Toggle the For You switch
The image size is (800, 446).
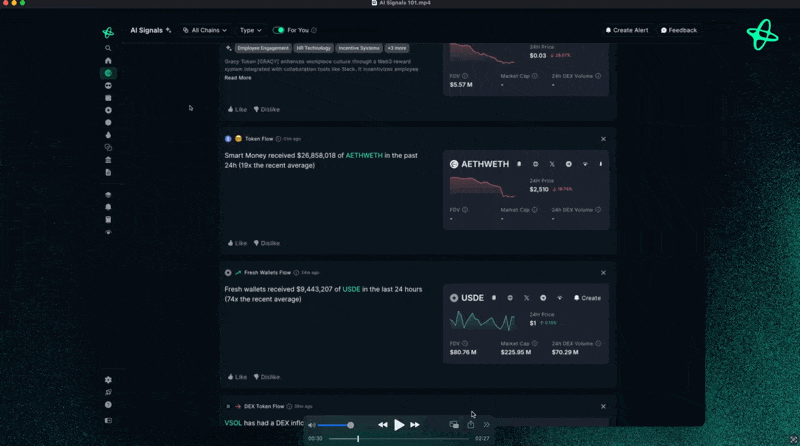(x=278, y=31)
